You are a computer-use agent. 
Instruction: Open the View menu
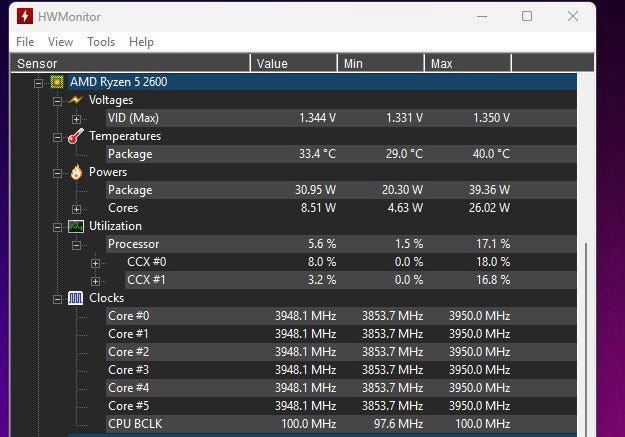[x=61, y=42]
